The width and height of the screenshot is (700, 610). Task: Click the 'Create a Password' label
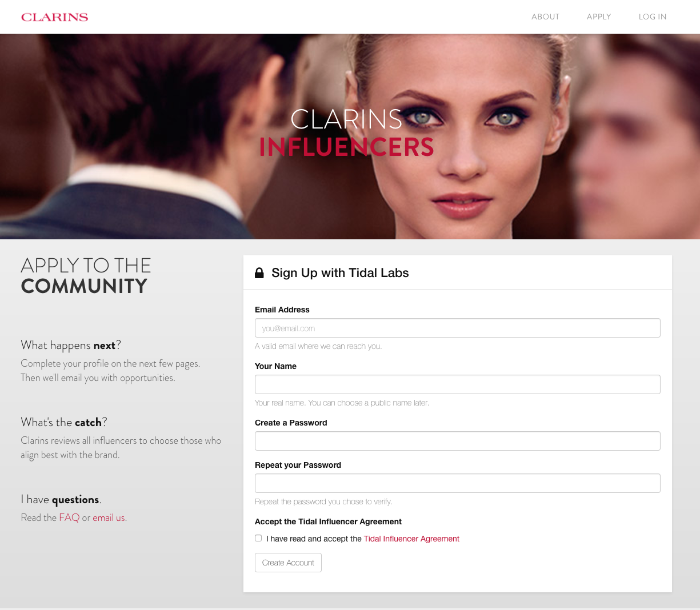(x=291, y=423)
